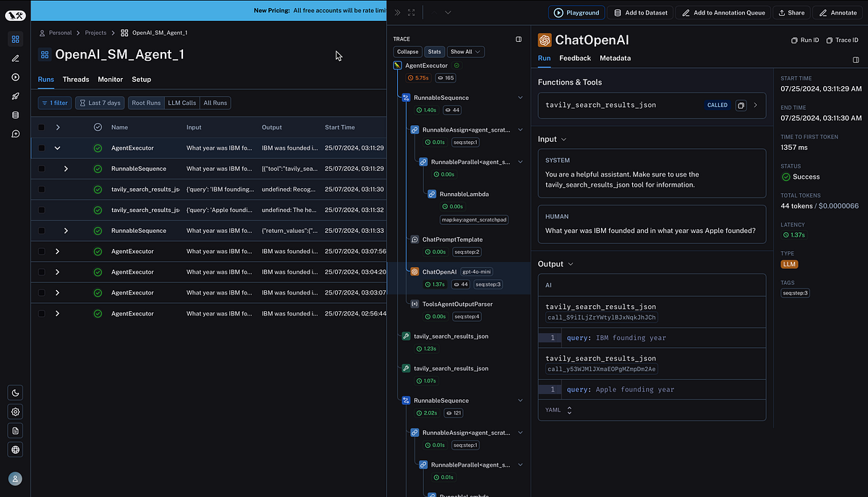868x497 pixels.
Task: Click the Share button at top right
Action: coord(791,12)
